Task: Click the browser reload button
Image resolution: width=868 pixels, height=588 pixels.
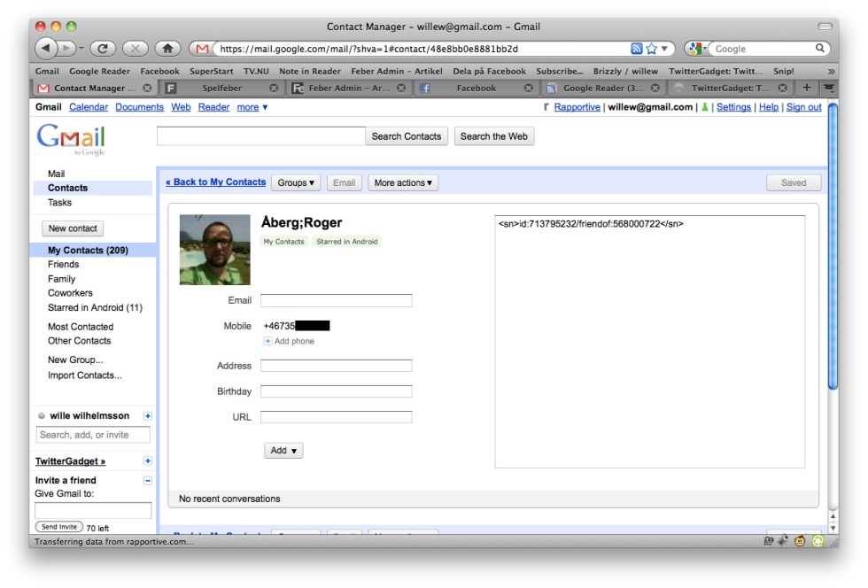Action: pos(103,49)
